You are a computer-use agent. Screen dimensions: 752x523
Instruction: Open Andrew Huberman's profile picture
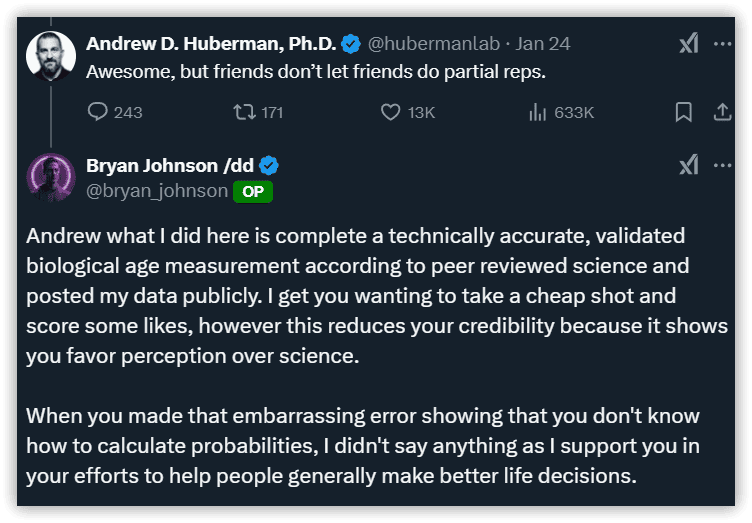click(51, 56)
